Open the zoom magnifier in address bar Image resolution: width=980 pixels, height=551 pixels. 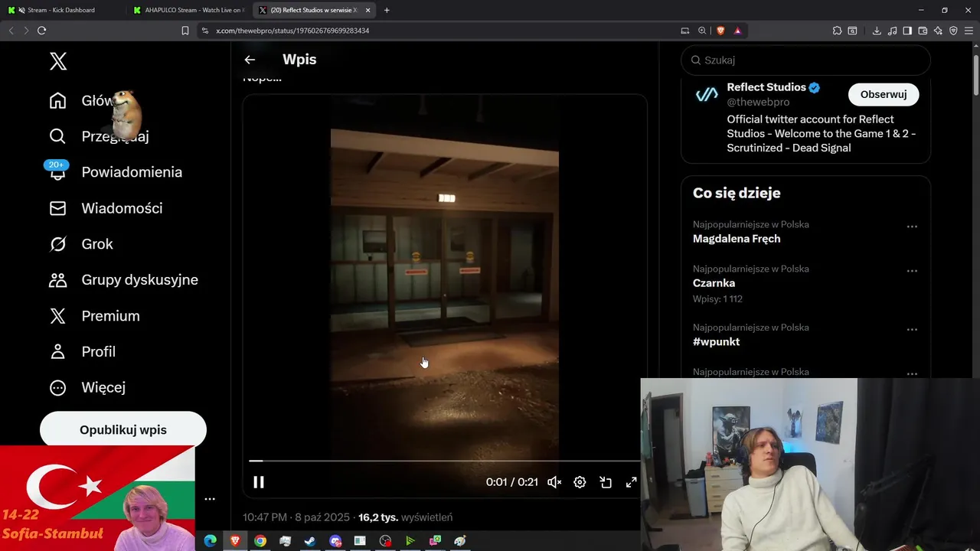[702, 31]
